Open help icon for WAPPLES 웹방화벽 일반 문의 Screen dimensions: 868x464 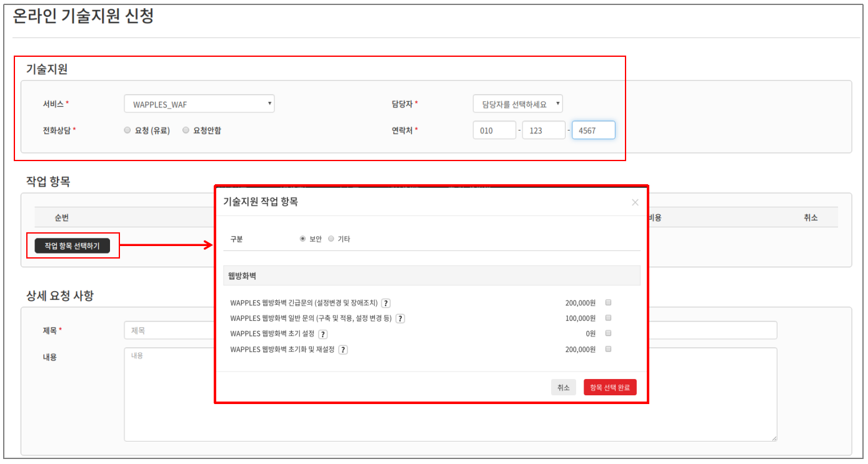pos(400,318)
